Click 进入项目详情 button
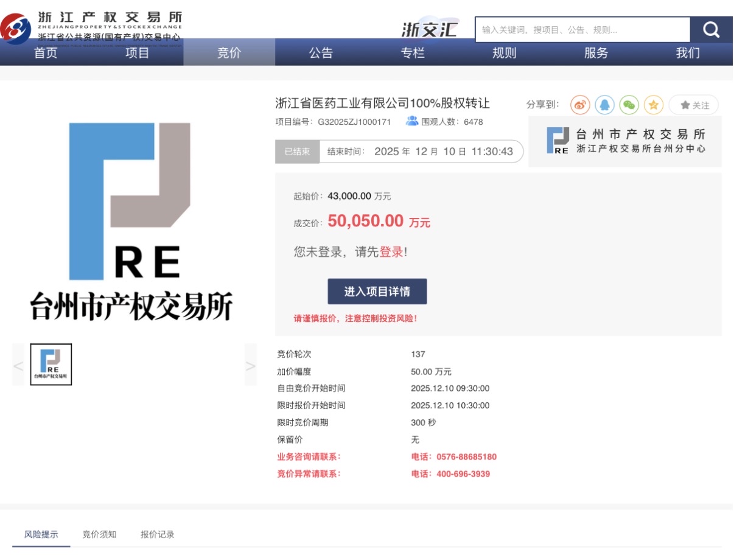734x560 pixels. click(377, 292)
